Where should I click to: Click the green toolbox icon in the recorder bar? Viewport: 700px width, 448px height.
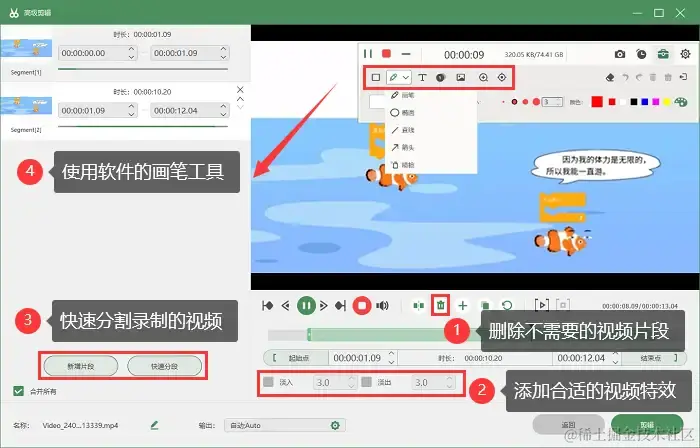coord(663,54)
